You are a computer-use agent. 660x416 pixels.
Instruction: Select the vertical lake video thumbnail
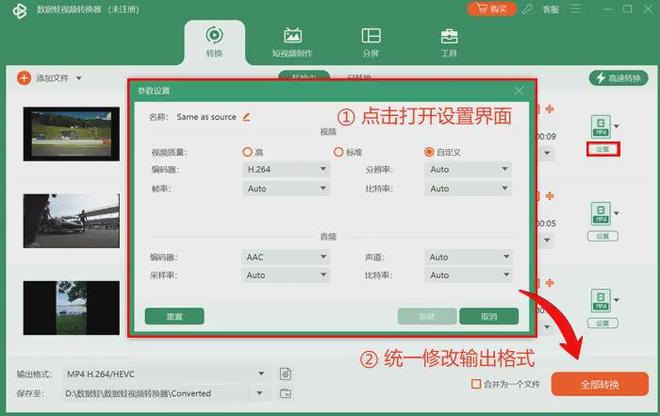click(71, 308)
